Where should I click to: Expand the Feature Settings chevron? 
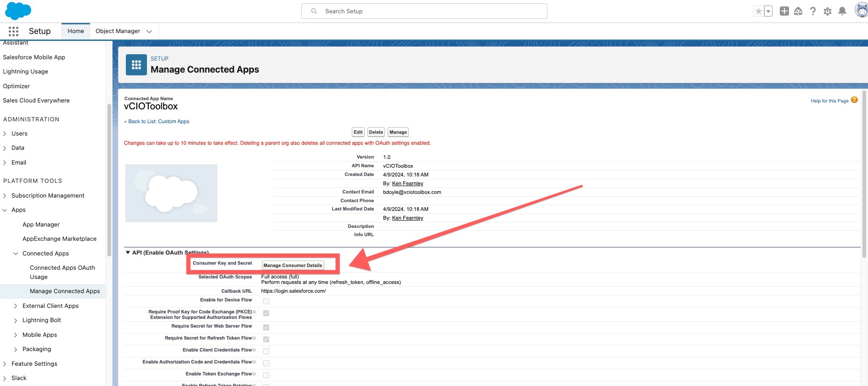pyautogui.click(x=5, y=364)
